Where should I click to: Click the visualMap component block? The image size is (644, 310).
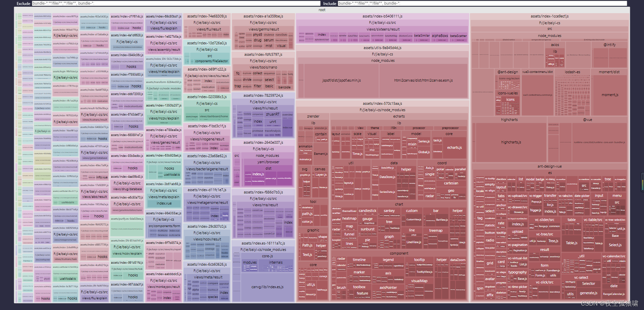[x=419, y=281]
